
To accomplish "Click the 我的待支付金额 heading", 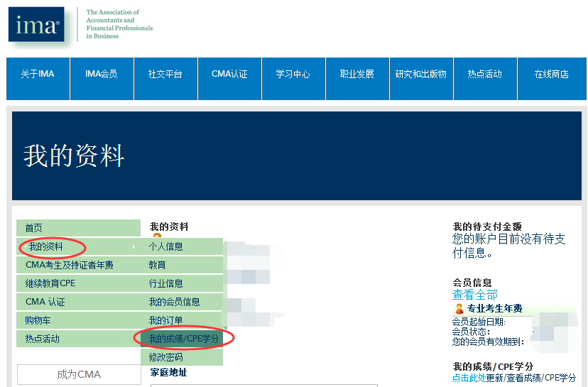I will point(487,227).
